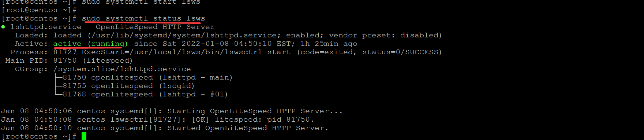Click the 'OpenLiteSpeed HTTP Server' service description
The width and height of the screenshot is (644, 140).
point(155,27)
